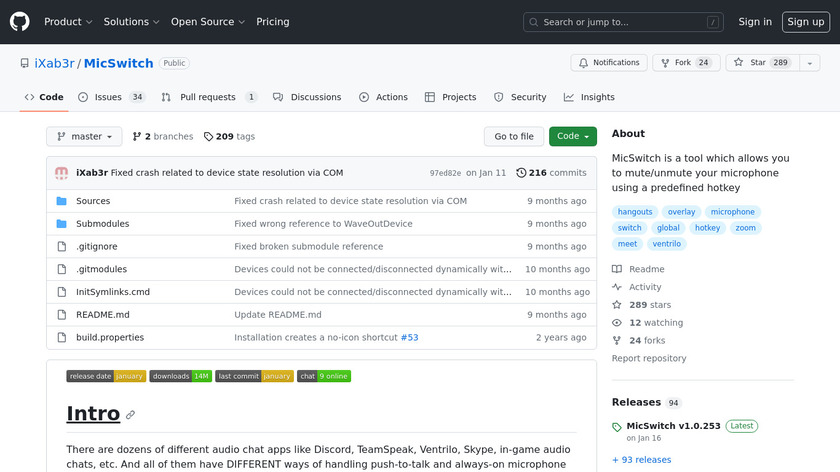Expand the Product menu
Viewport: 840px width, 472px height.
(x=68, y=22)
